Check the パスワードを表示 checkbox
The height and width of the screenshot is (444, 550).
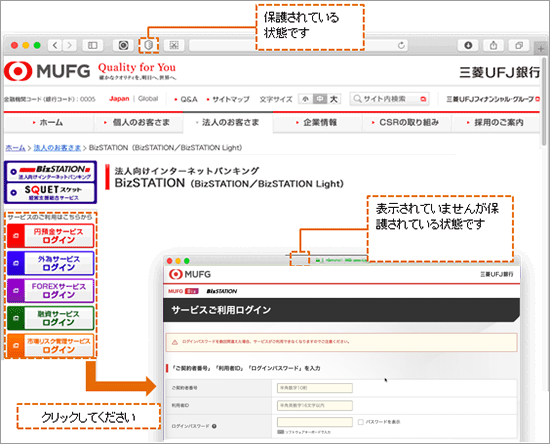361,422
